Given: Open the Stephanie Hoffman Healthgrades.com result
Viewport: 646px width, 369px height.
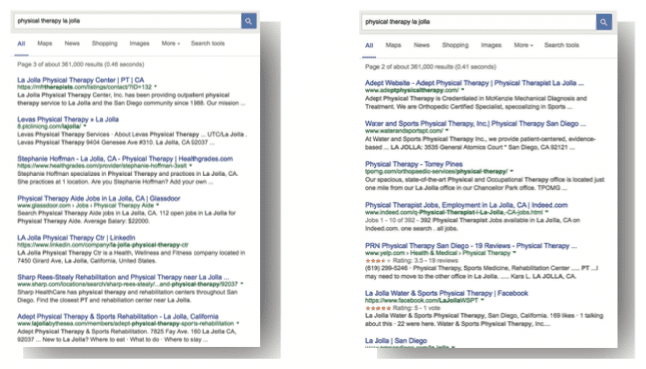Looking at the screenshot, I should click(x=125, y=159).
